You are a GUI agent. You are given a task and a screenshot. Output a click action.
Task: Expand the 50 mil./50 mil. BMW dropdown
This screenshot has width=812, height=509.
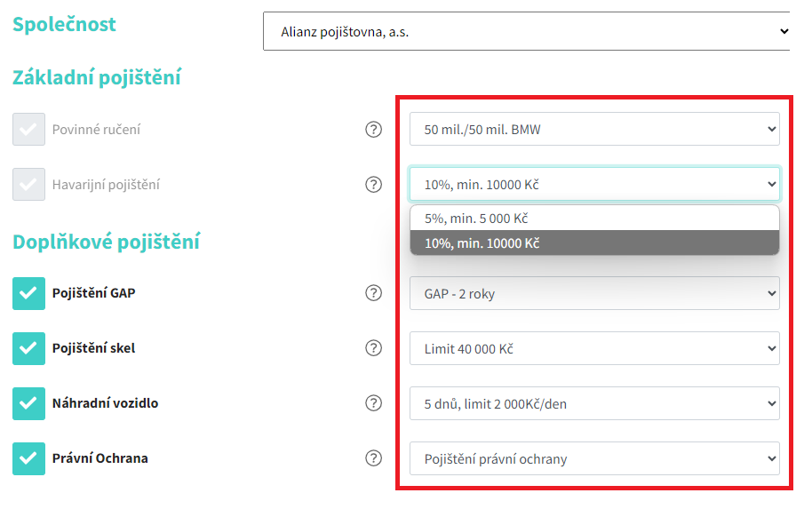[593, 130]
